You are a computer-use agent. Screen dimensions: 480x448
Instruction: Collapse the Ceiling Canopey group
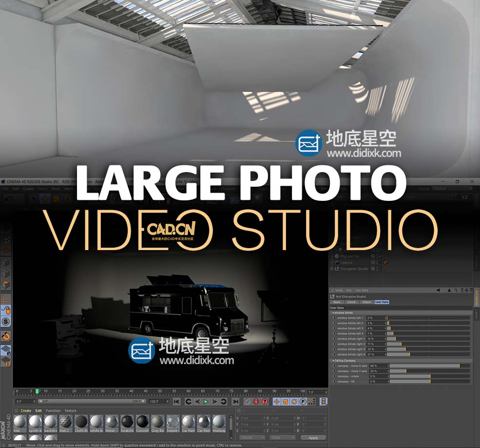click(333, 361)
